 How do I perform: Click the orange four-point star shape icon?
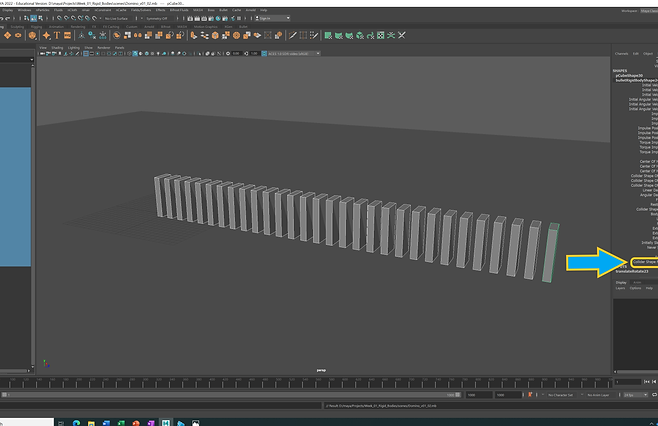click(46, 36)
